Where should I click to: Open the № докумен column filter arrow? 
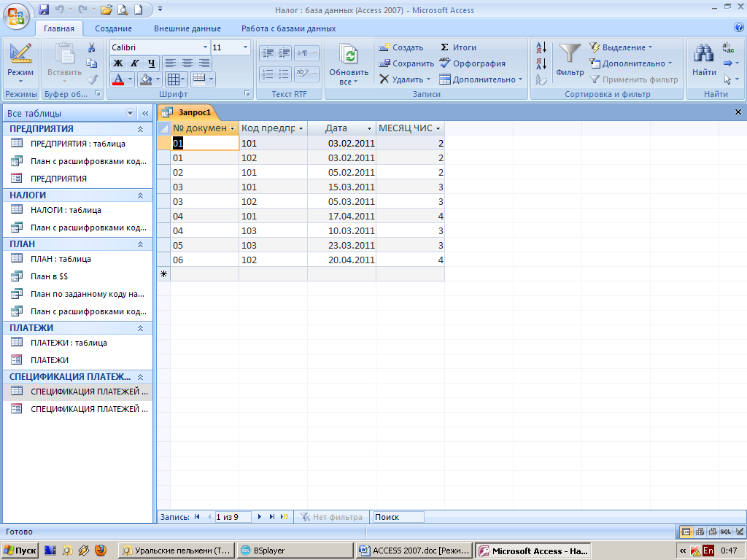coord(233,128)
